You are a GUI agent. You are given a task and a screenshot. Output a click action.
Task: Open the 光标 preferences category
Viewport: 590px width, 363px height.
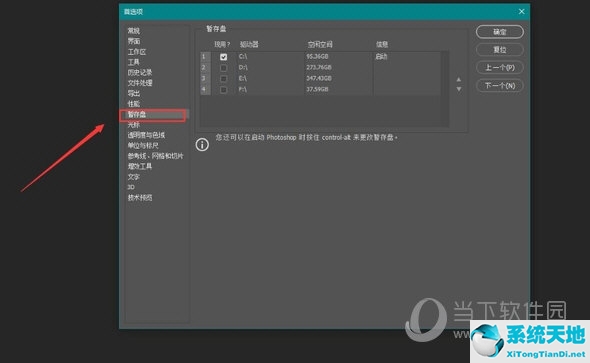(x=134, y=125)
